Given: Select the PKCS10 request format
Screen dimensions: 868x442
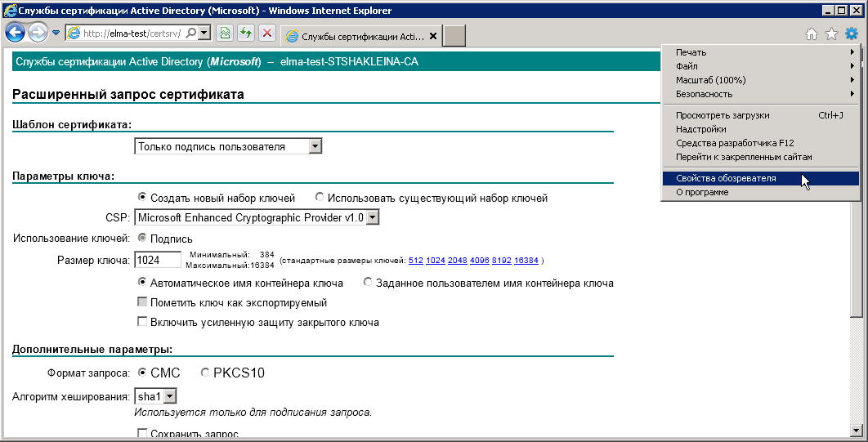Looking at the screenshot, I should [x=205, y=373].
